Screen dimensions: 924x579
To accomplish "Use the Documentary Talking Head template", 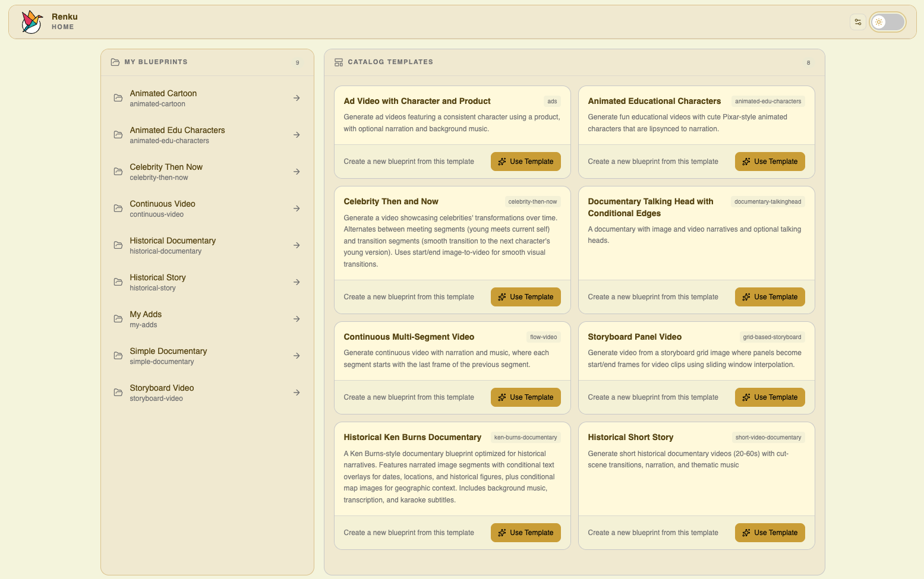I will 770,297.
